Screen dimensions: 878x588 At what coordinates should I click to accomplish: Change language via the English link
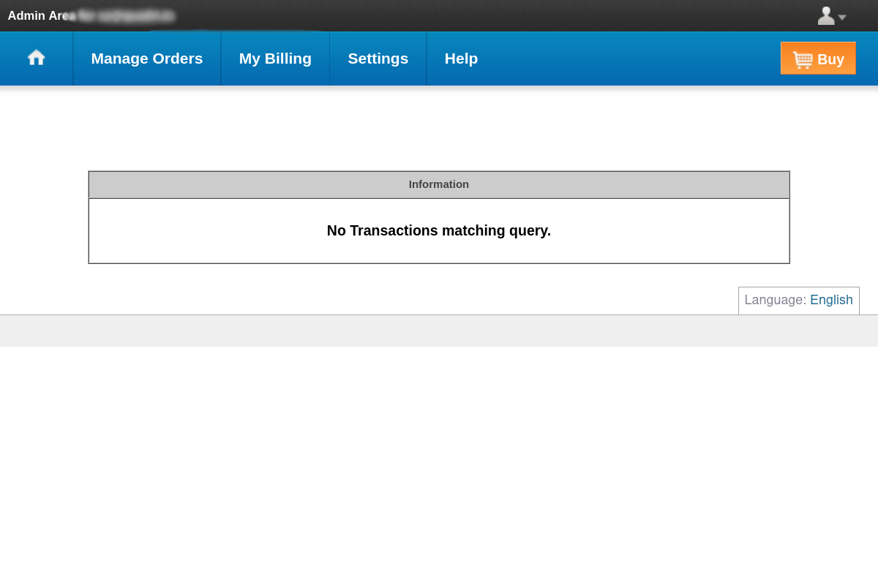[x=831, y=300]
